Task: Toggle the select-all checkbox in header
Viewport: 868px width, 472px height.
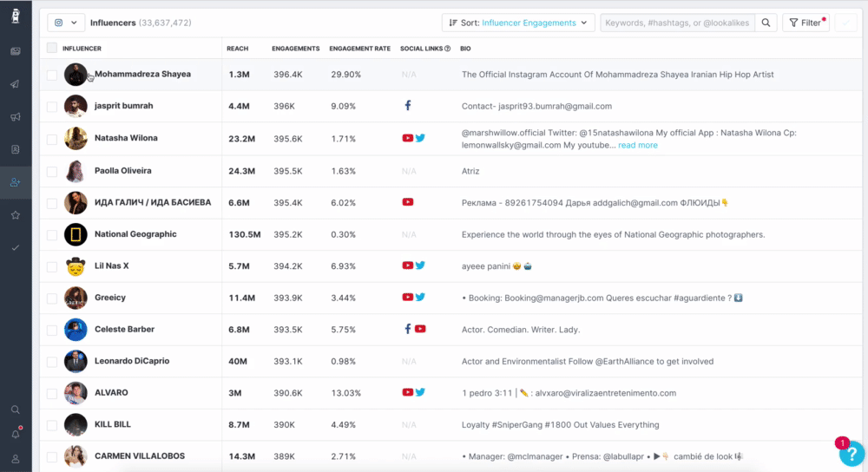Action: (x=52, y=48)
